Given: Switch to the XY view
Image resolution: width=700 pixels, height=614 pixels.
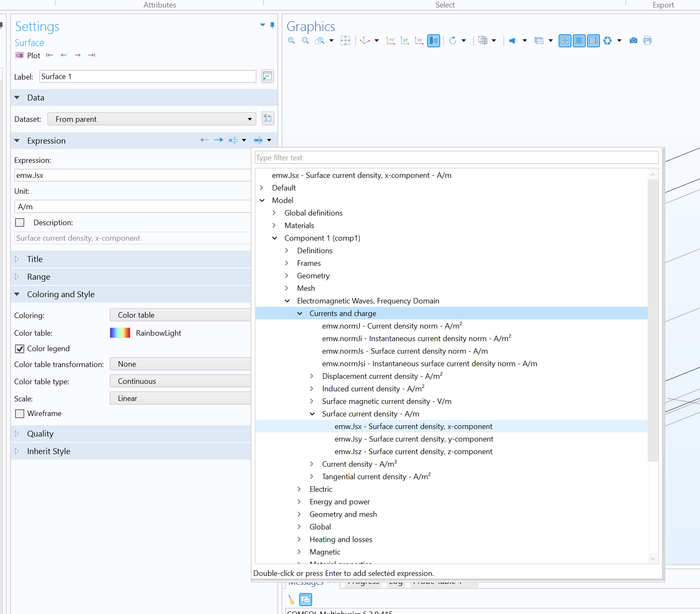Looking at the screenshot, I should tap(390, 41).
